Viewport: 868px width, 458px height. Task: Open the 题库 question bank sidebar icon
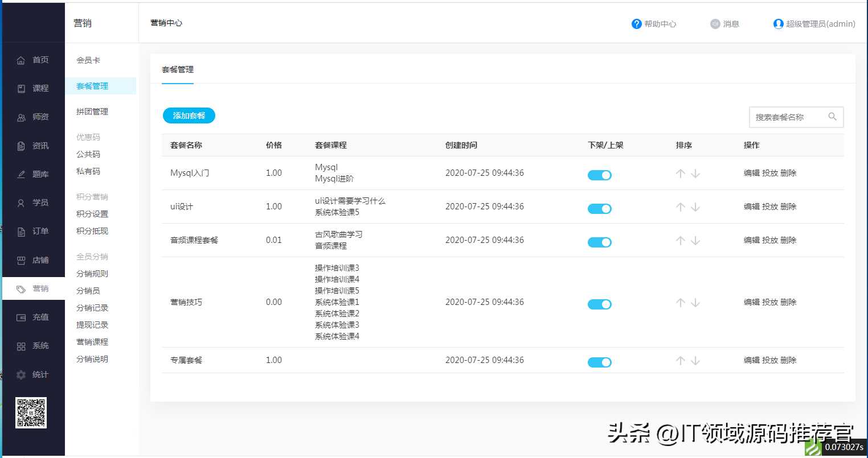(21, 175)
